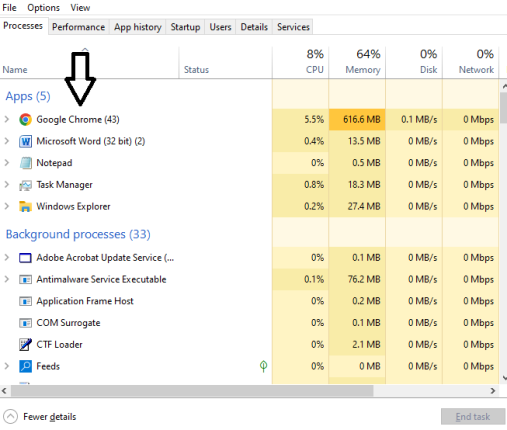Switch to the Performance tab
The image size is (507, 430).
(x=78, y=27)
